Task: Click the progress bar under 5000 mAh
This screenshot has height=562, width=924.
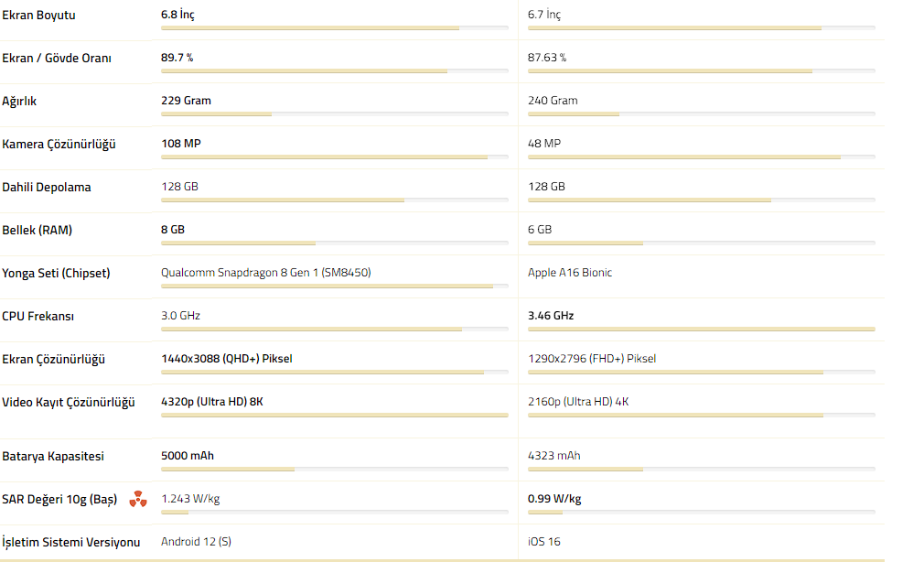Action: point(334,470)
